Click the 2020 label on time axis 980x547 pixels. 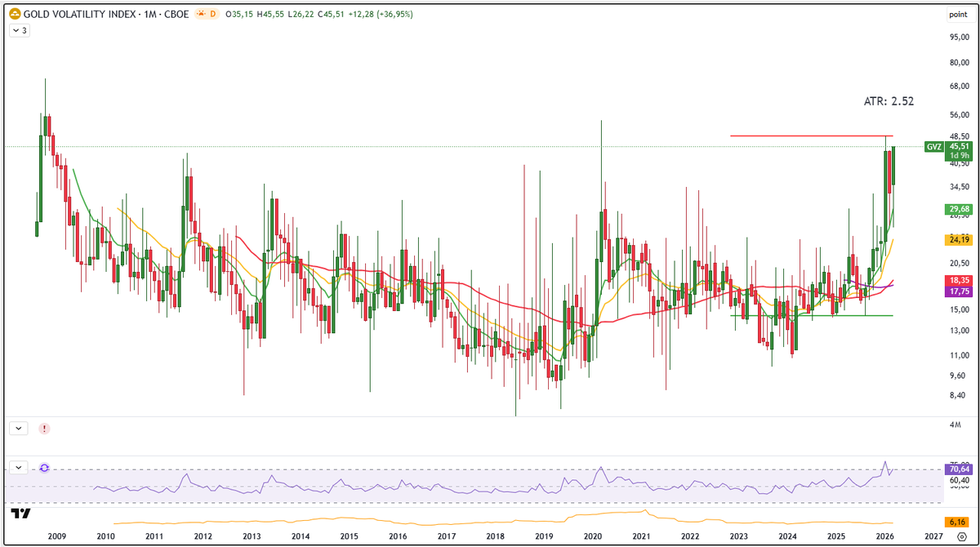click(x=593, y=536)
